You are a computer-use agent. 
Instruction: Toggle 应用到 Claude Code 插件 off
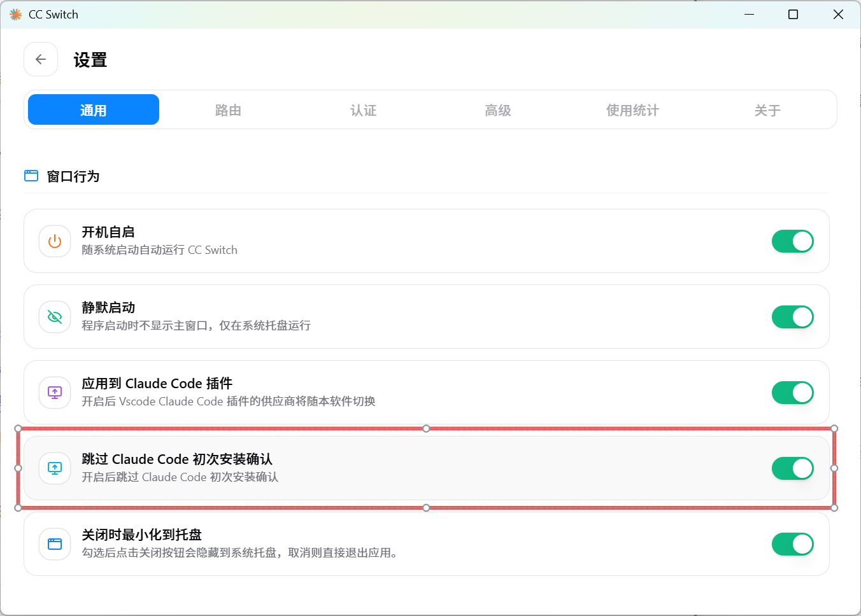[x=793, y=393]
